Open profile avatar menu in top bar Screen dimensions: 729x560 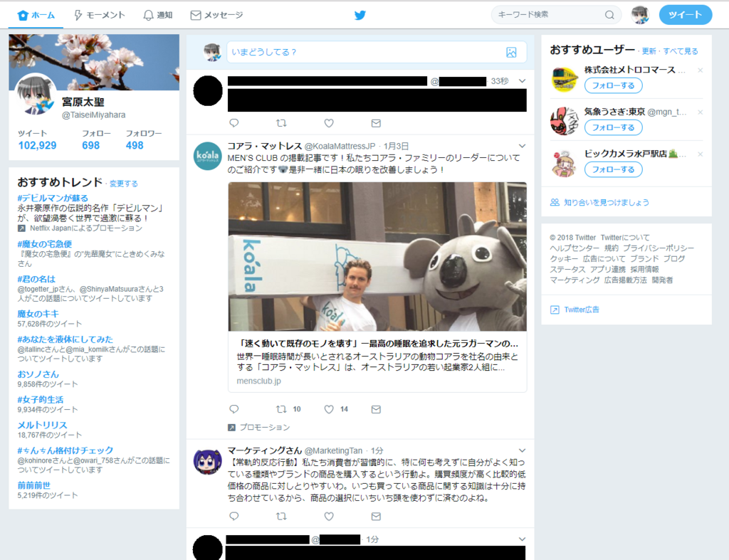tap(640, 15)
